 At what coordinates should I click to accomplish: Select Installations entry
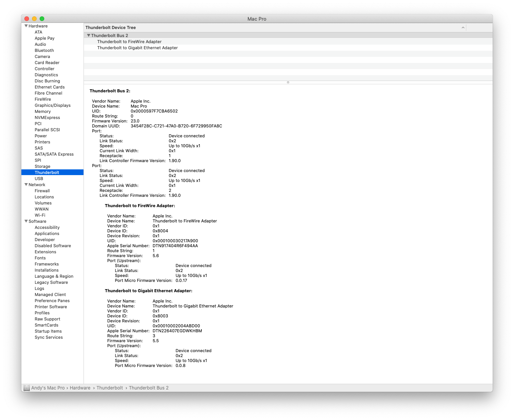click(x=47, y=270)
